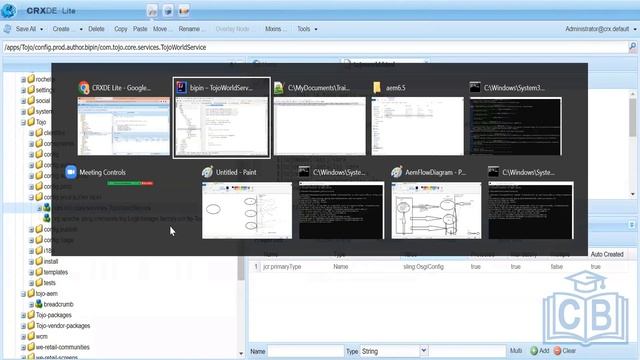Select the breadcrumb node icon in tree

pyautogui.click(x=39, y=304)
